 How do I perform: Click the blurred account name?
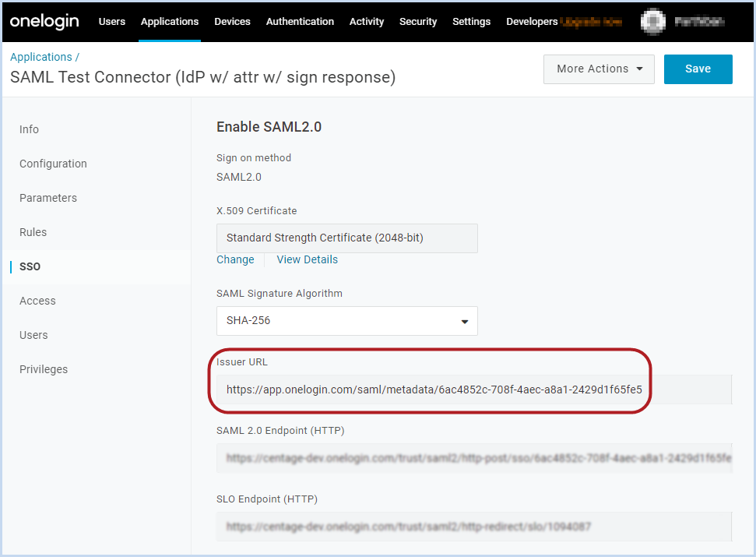(699, 22)
